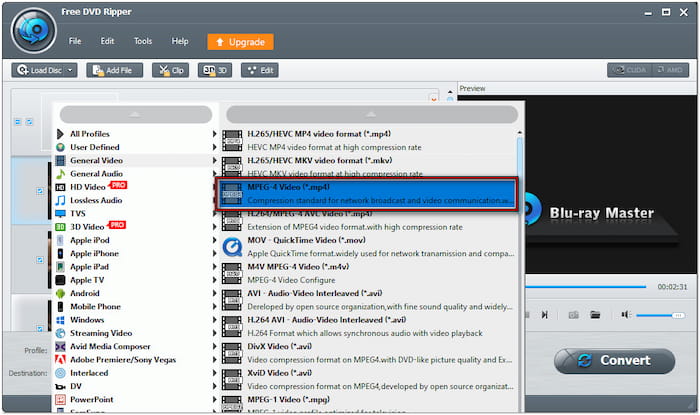This screenshot has height=415, width=700.
Task: Choose AVI - Audio-Video Interleaved format
Action: point(369,300)
